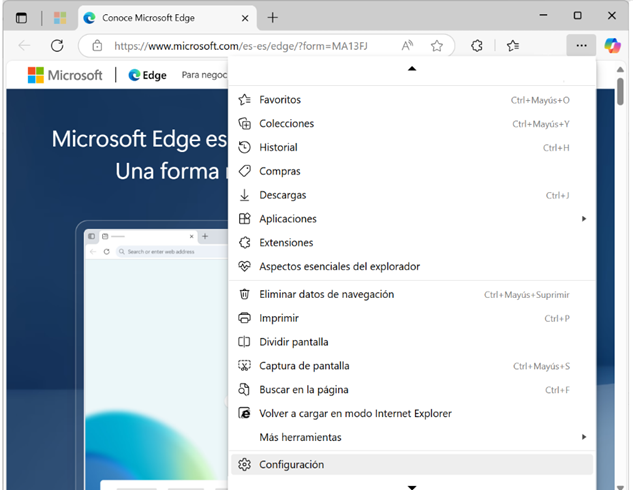Viewport: 633px width, 490px height.
Task: Close the Conoce Microsoft Edge tab
Action: coord(245,18)
